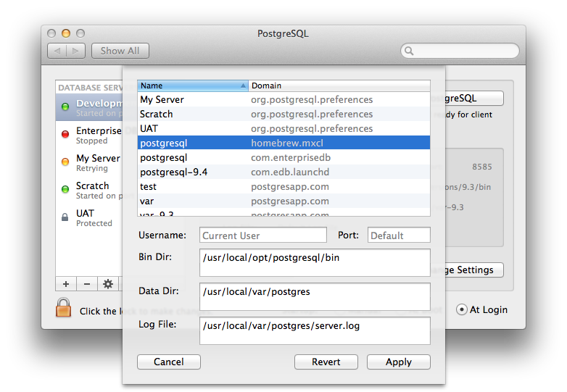Click the Apply button
Viewport: 567px width, 392px height.
click(x=399, y=362)
